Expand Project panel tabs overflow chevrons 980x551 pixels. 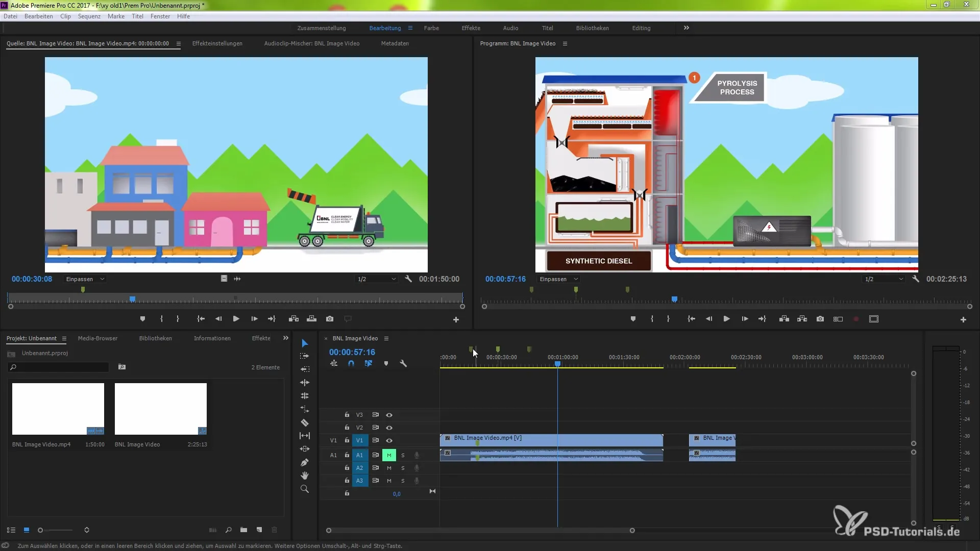click(x=286, y=338)
